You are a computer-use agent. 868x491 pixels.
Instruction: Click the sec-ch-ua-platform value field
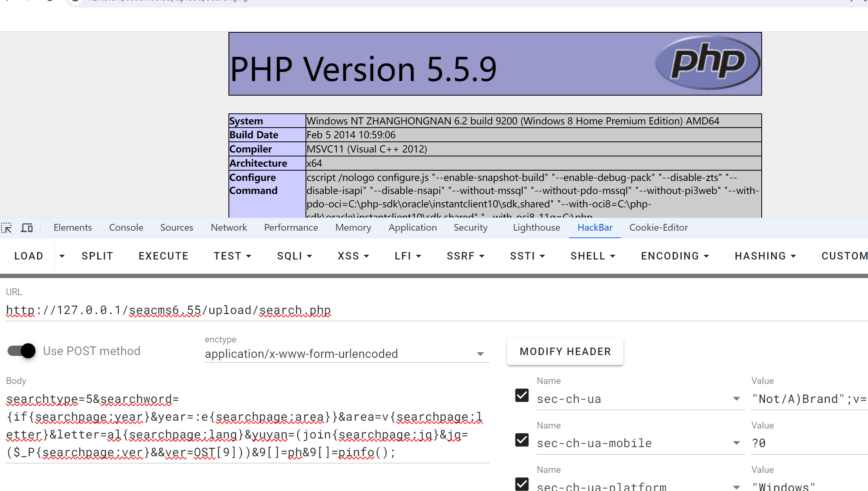pyautogui.click(x=810, y=486)
